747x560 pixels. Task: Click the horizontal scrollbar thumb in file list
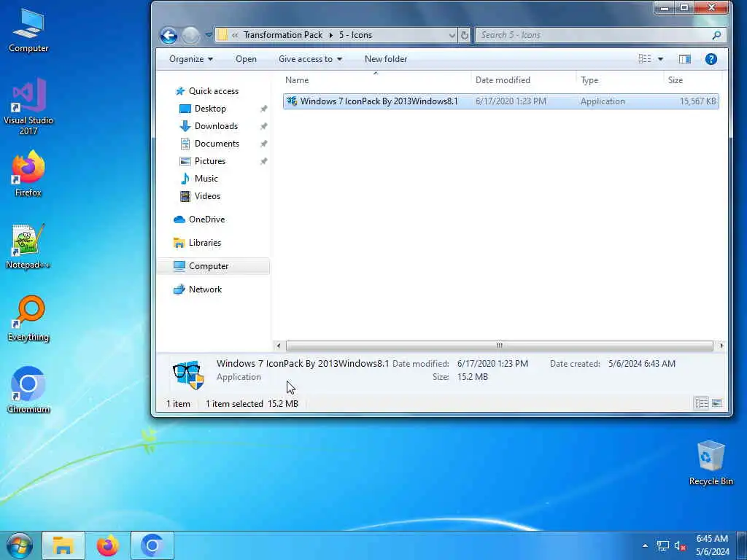tap(499, 346)
